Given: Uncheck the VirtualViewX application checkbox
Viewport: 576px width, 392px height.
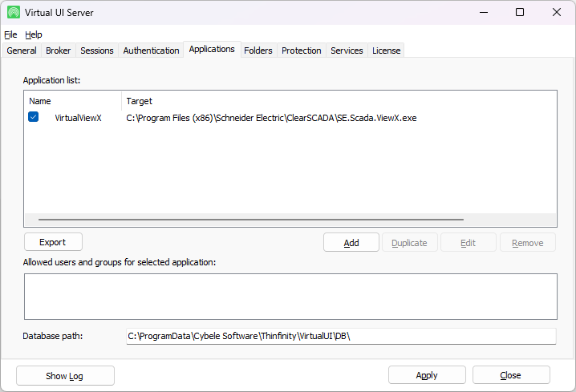Looking at the screenshot, I should pos(34,117).
